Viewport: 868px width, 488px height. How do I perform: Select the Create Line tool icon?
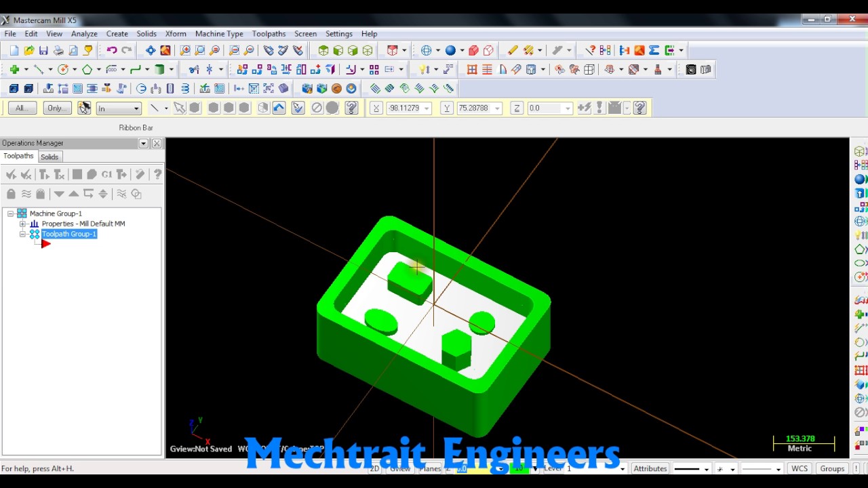pos(39,69)
